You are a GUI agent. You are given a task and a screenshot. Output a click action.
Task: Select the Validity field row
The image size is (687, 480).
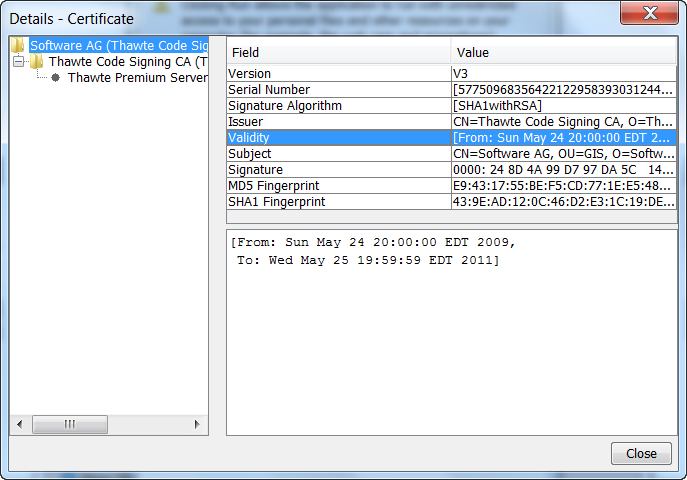click(452, 138)
